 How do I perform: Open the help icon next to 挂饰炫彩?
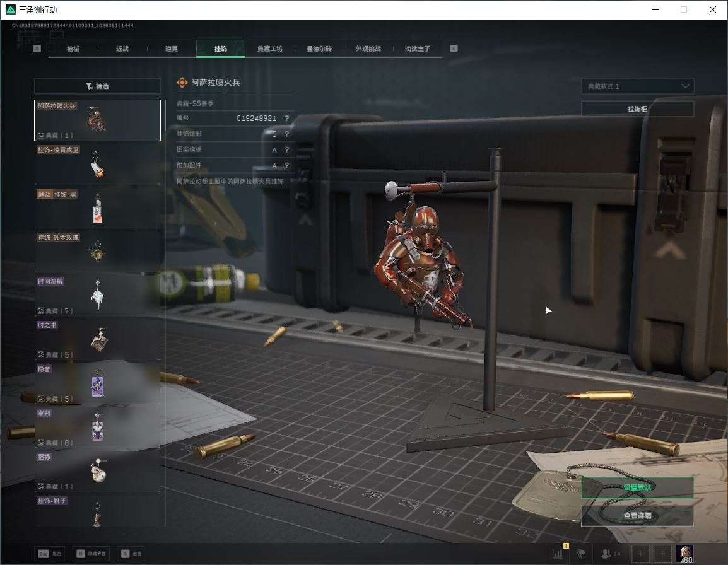tap(287, 134)
